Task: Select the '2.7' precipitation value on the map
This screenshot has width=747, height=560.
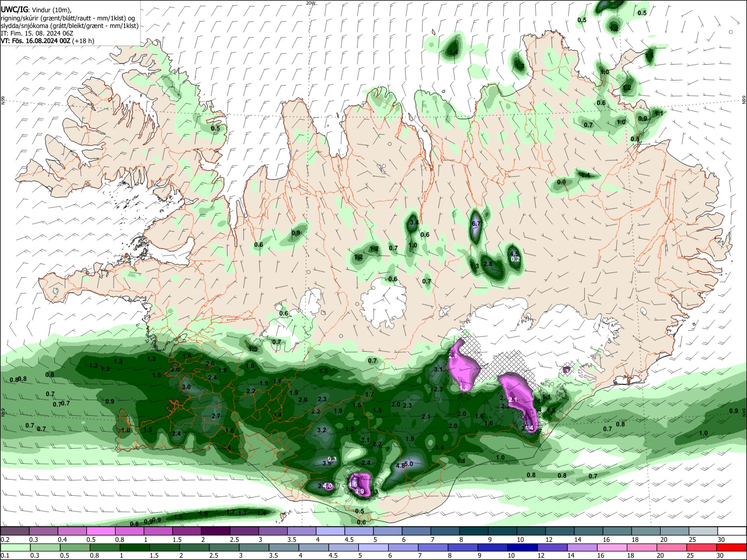Action: pos(216,416)
